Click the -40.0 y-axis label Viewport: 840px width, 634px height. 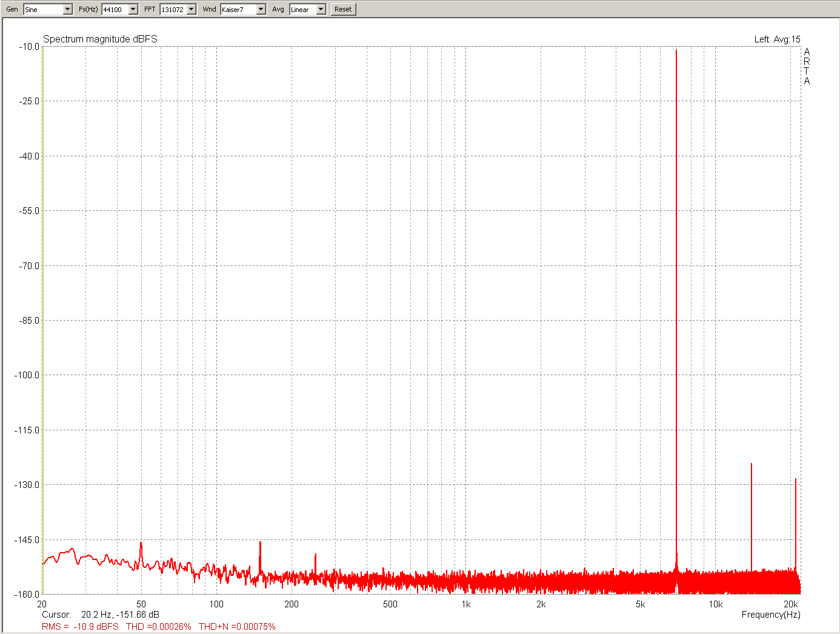pyautogui.click(x=29, y=156)
